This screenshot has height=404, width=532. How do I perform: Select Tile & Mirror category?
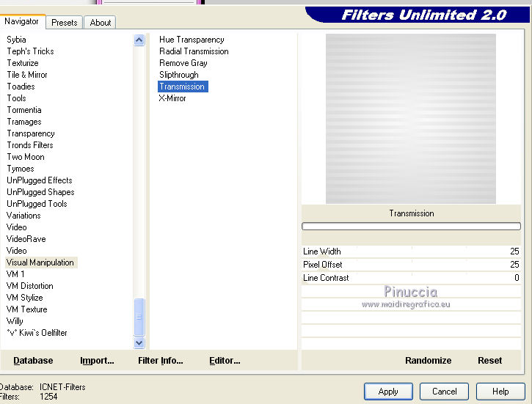(27, 75)
